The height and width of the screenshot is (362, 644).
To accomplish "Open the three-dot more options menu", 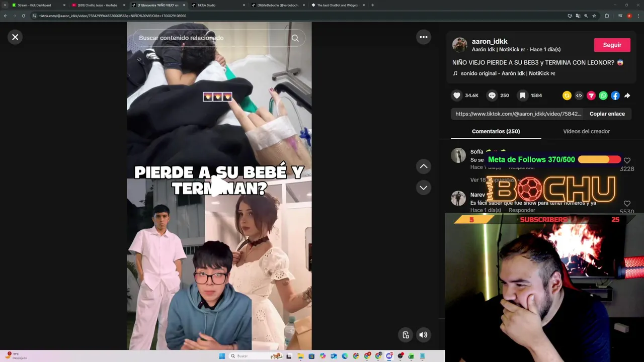I will point(424,37).
